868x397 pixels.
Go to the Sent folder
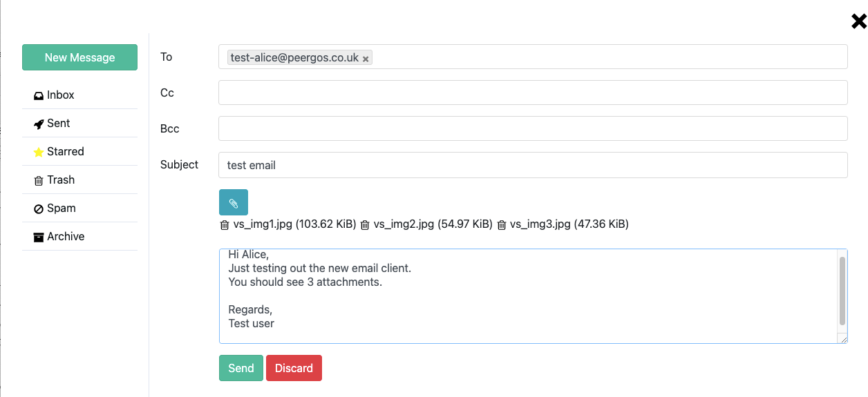[58, 123]
